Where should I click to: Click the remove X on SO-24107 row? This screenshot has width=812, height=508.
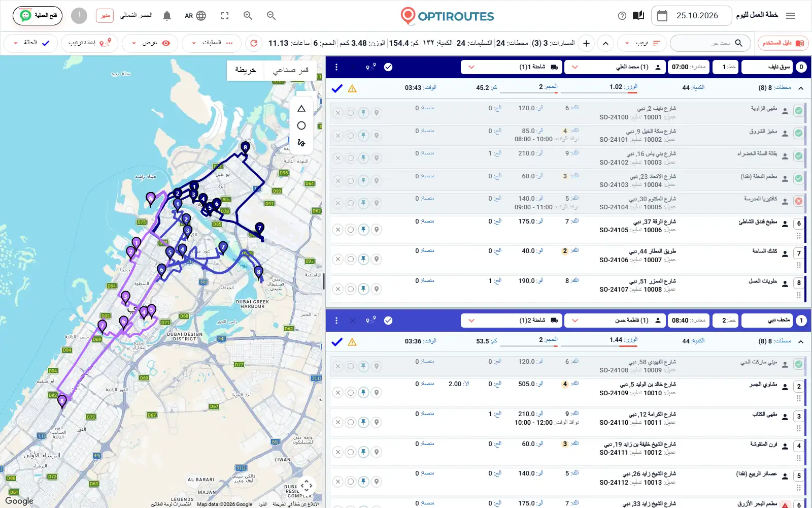click(x=338, y=289)
